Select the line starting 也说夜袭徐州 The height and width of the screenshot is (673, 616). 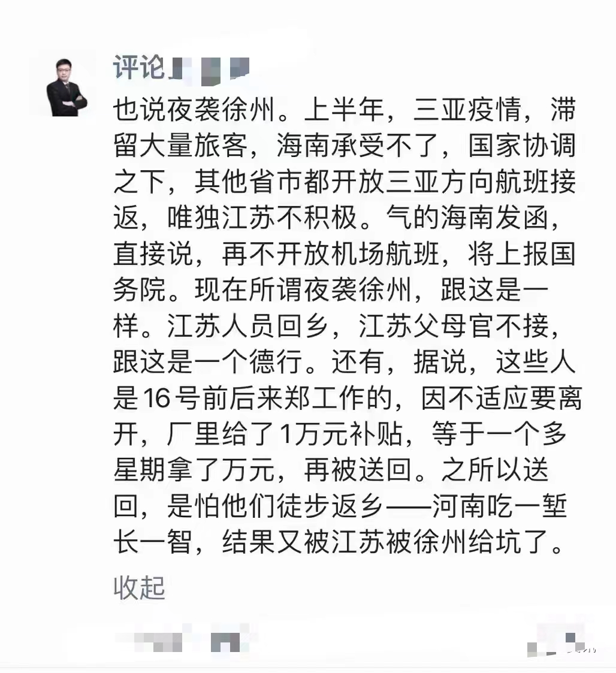[x=345, y=110]
